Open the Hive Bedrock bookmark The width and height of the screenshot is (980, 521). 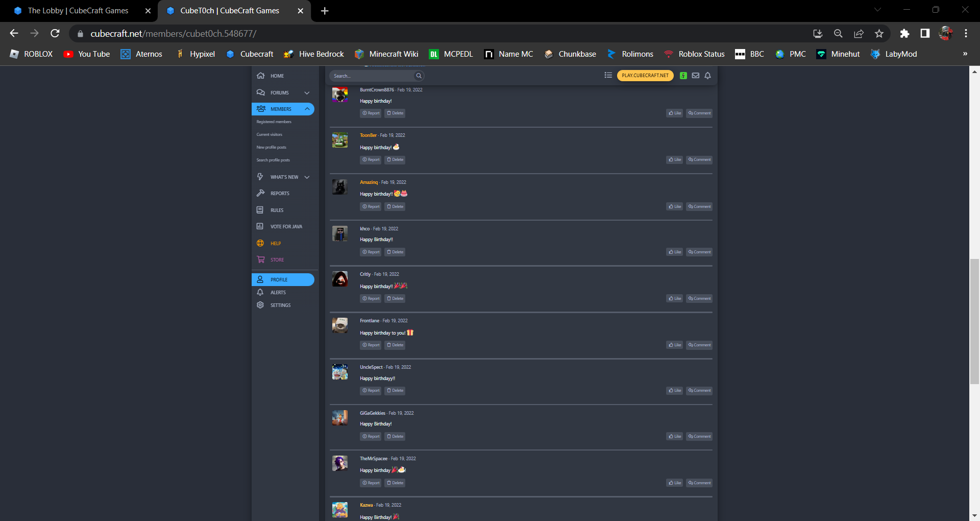(314, 54)
